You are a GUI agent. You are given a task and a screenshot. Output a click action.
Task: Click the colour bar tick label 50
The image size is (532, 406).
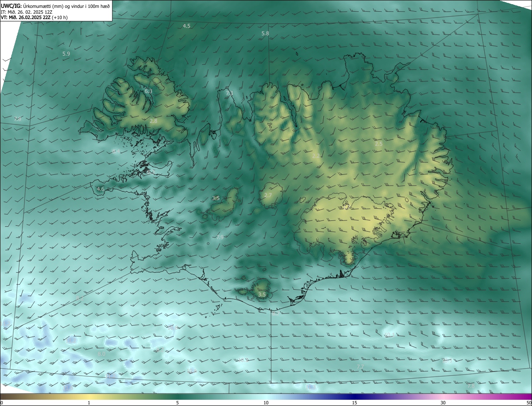point(529,403)
